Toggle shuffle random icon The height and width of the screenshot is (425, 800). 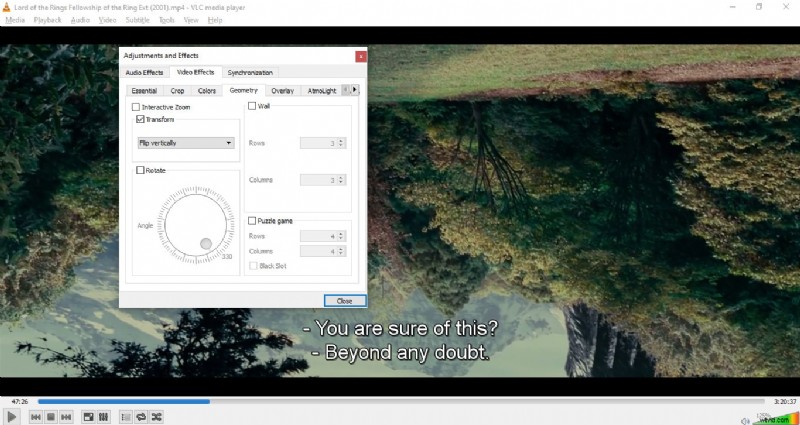click(156, 417)
